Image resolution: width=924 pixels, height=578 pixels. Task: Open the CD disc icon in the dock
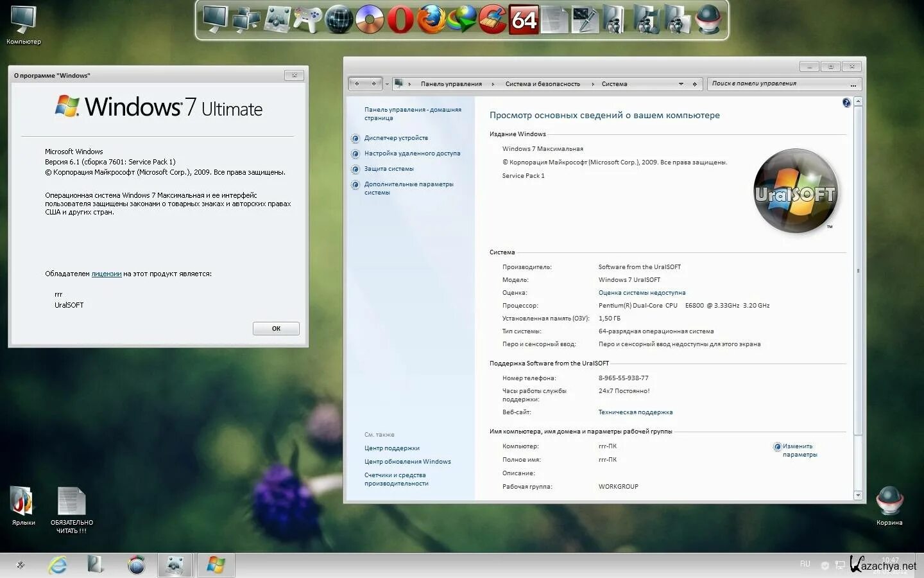pos(370,19)
